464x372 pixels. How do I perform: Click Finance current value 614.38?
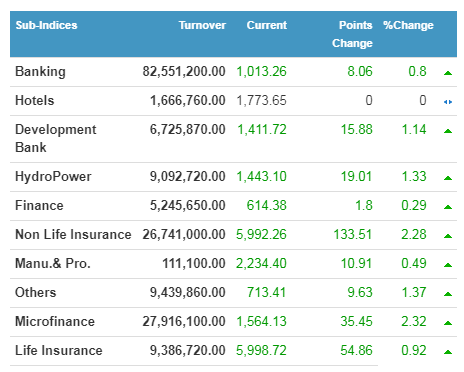[267, 205]
